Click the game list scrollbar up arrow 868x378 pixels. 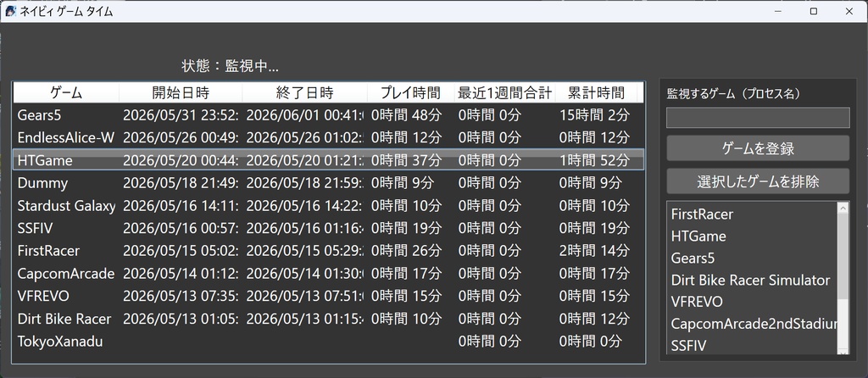[843, 208]
